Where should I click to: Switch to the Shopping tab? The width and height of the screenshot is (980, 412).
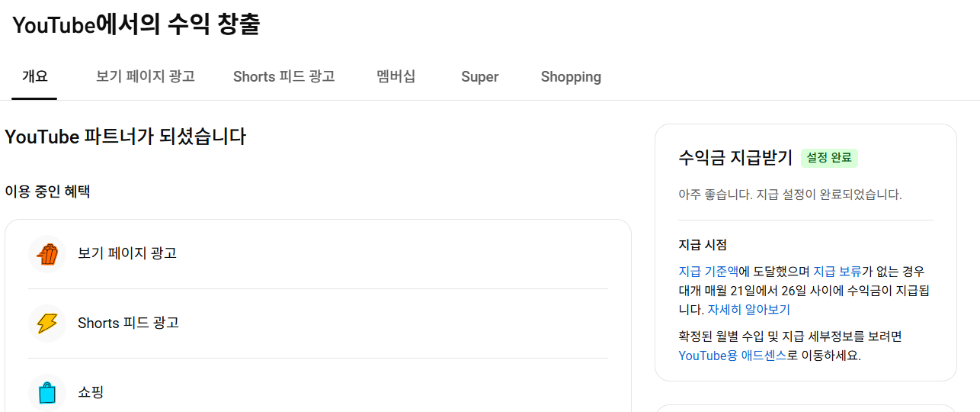(571, 76)
